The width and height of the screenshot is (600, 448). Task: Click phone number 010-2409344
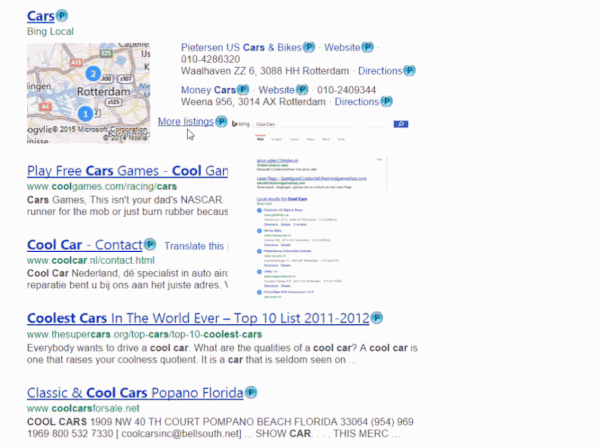(x=346, y=90)
